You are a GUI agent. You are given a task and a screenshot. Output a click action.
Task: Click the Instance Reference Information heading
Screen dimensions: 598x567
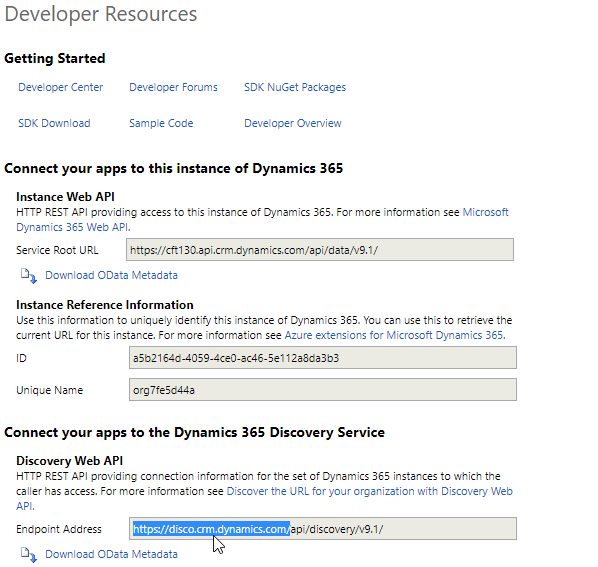(x=104, y=305)
